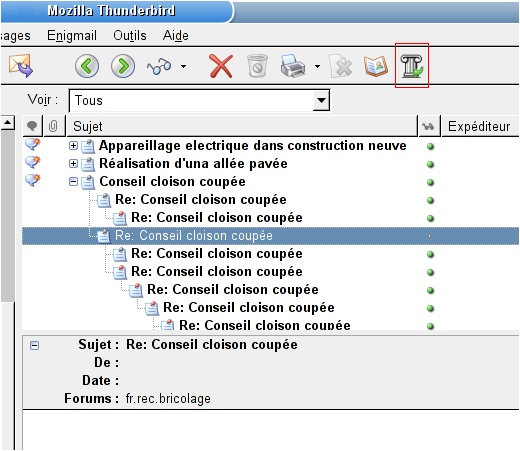Print using the printer icon

coord(293,66)
